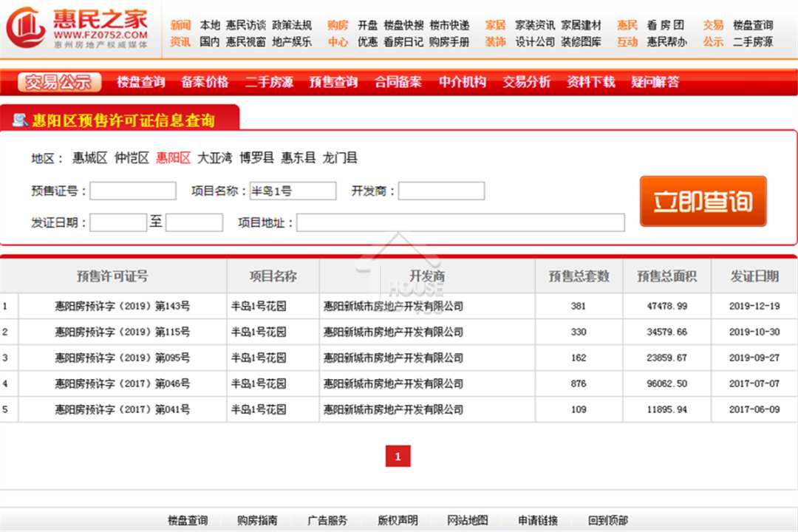The height and width of the screenshot is (532, 798).
Task: Click the developer name in row 3
Action: 393,358
